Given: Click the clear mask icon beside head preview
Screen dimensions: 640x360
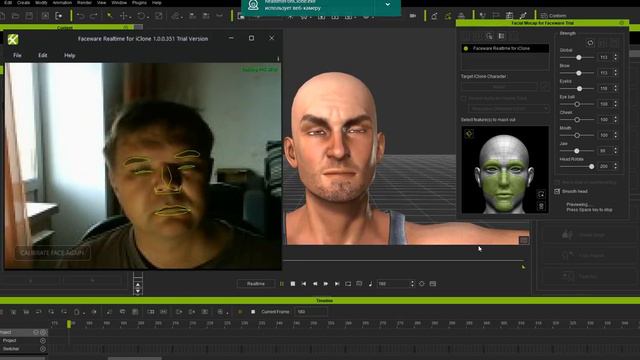Looking at the screenshot, I should pyautogui.click(x=541, y=206).
